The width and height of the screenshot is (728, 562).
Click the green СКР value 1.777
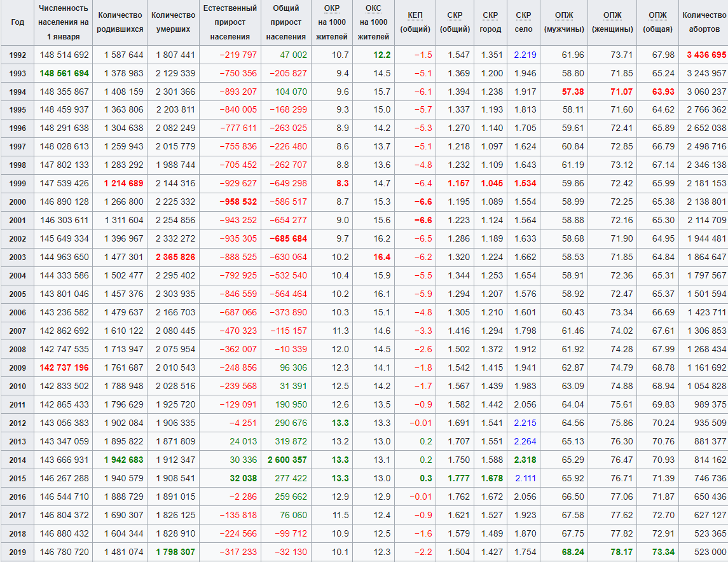tap(458, 479)
